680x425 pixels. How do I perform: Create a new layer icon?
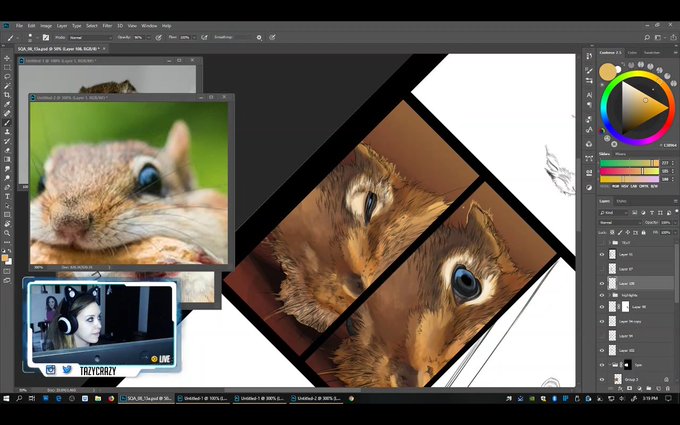(x=658, y=388)
